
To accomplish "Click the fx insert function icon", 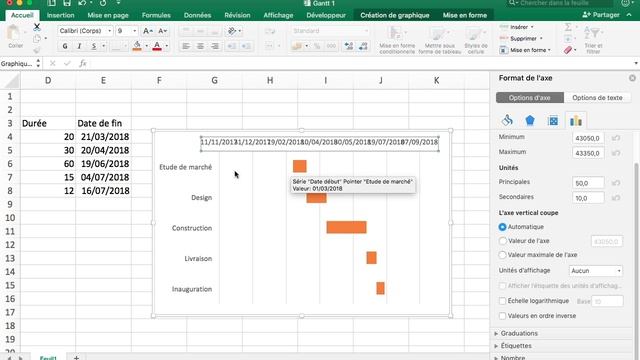I will point(83,63).
